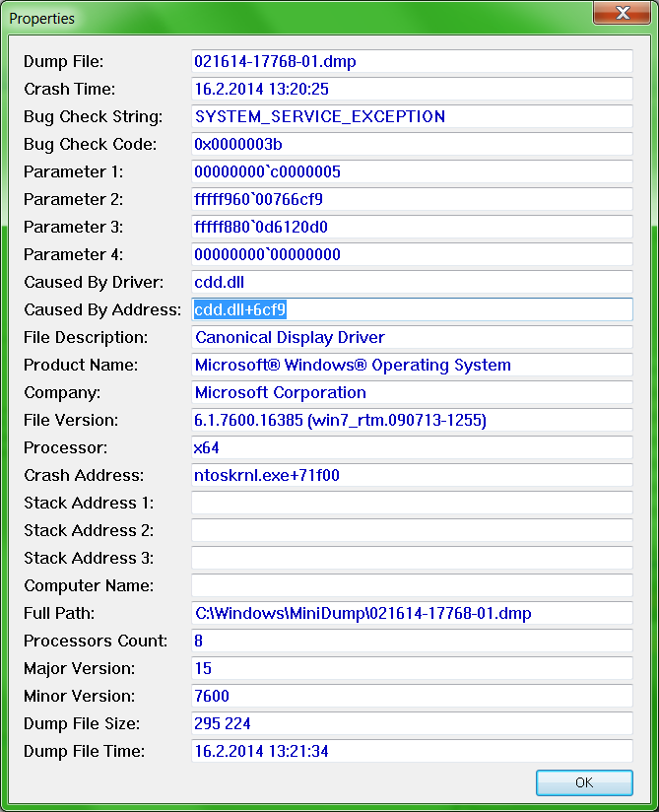Click the Full Path field
This screenshot has height=812, width=659.
(x=412, y=613)
